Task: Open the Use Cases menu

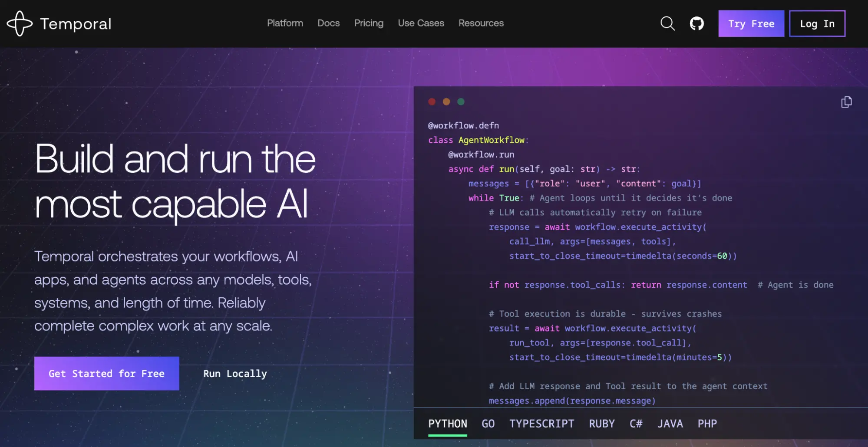Action: coord(421,23)
